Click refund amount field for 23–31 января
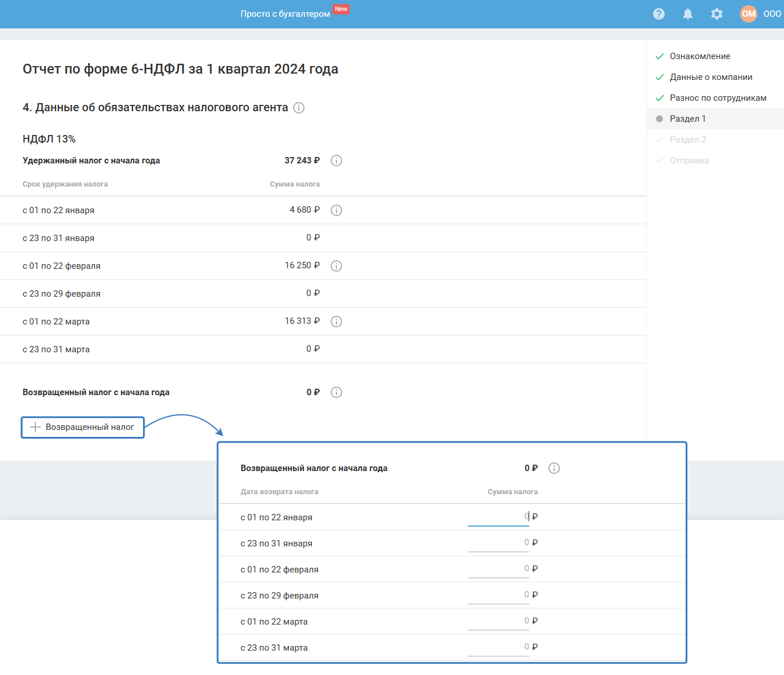The height and width of the screenshot is (675, 784). (498, 542)
